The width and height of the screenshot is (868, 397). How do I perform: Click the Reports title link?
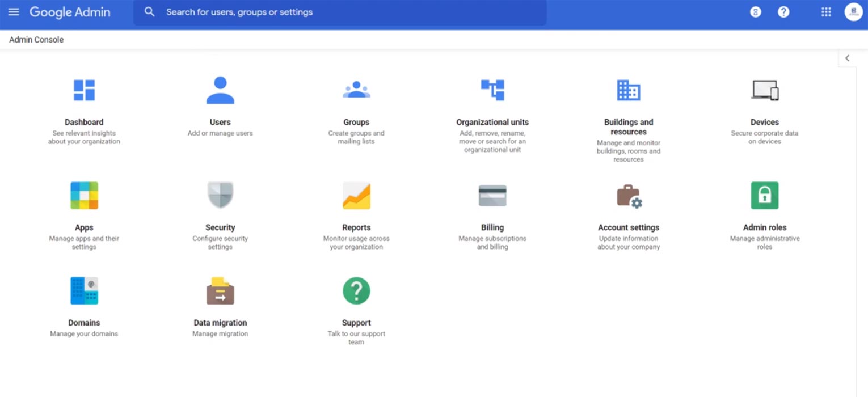click(x=356, y=227)
